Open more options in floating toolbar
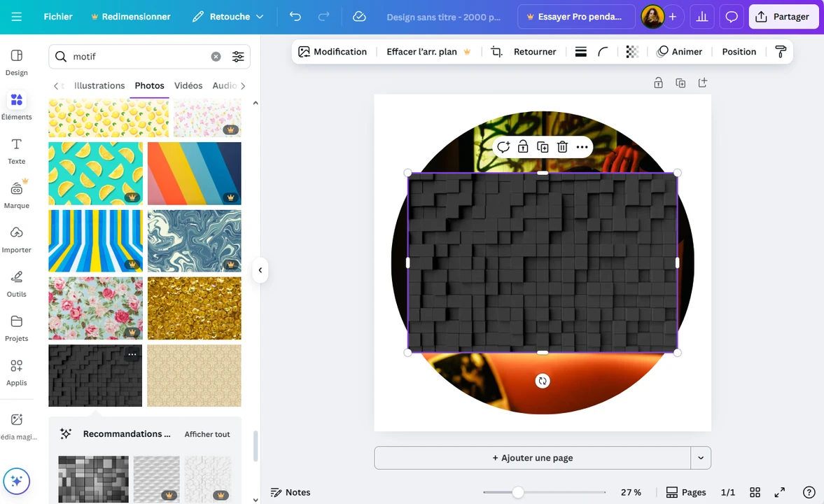 [x=582, y=147]
